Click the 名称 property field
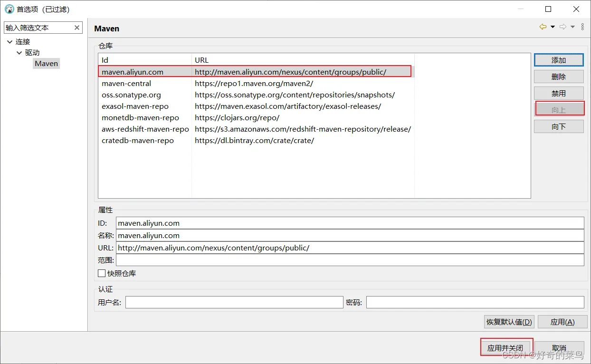591x364 pixels. [350, 235]
